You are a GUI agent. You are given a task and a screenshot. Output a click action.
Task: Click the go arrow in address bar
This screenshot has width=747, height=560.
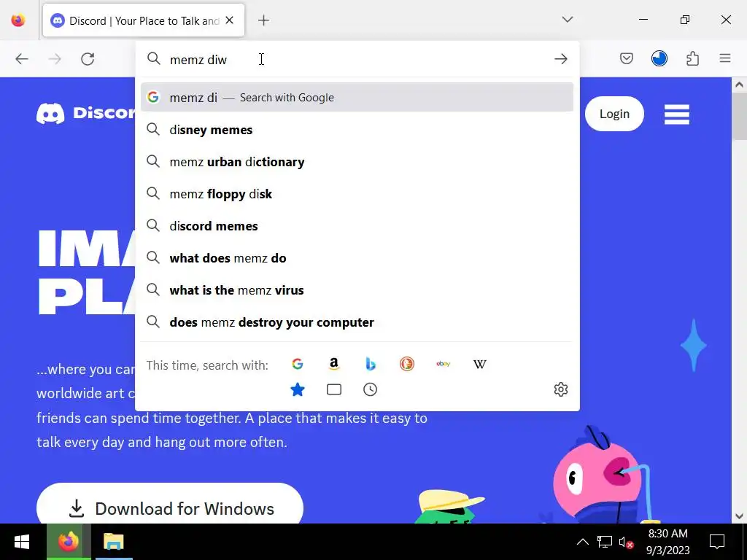[561, 59]
